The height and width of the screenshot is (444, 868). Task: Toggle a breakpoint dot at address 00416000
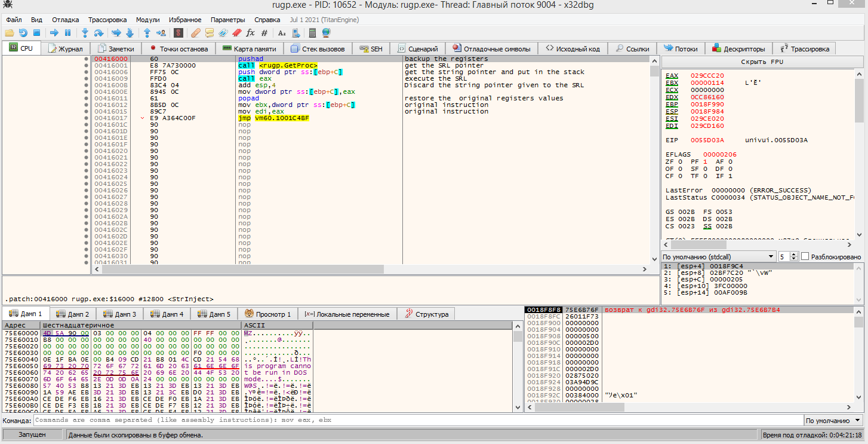pyautogui.click(x=85, y=59)
